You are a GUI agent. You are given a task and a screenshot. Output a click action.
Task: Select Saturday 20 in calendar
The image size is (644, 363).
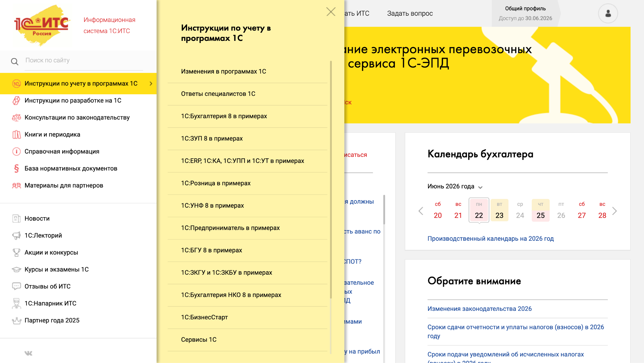[437, 210]
